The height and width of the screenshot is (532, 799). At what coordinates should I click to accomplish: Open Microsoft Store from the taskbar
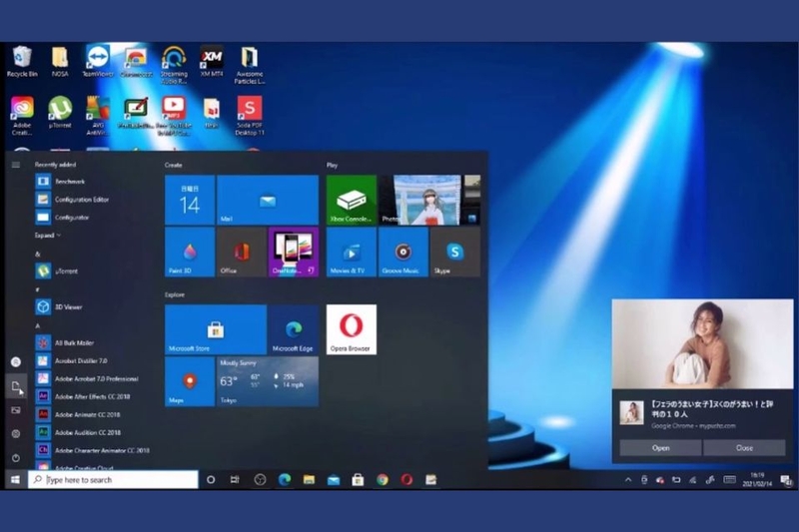click(358, 479)
